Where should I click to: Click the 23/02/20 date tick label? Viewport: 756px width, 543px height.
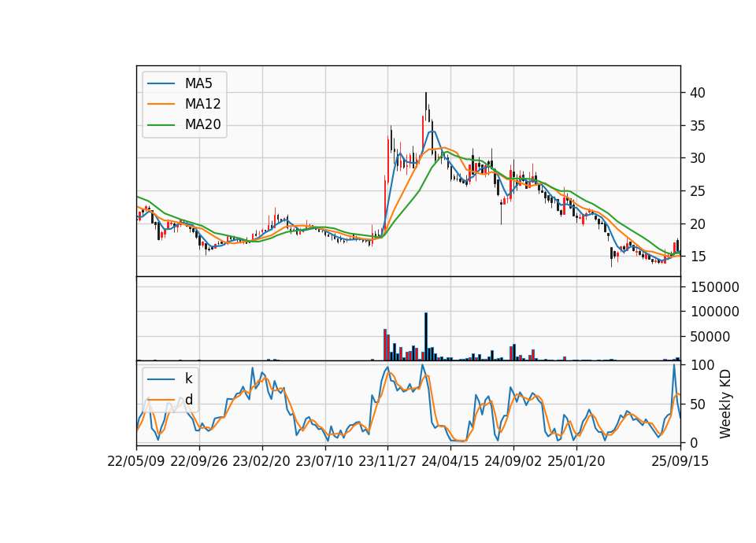pyautogui.click(x=261, y=461)
